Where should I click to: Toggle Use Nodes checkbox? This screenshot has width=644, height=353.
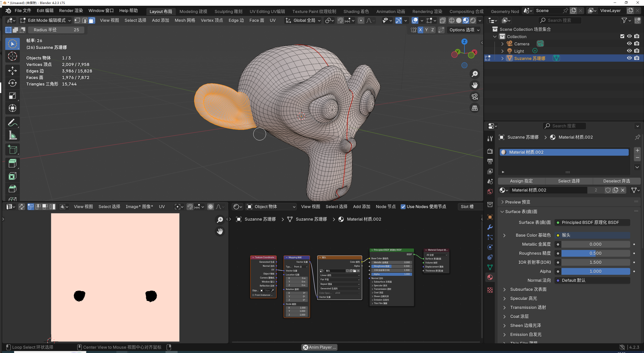403,207
